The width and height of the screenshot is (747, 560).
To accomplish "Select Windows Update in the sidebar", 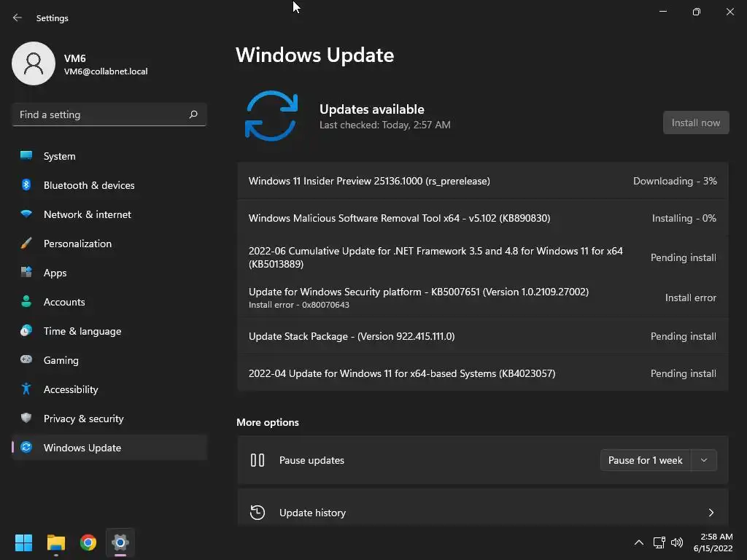I will click(x=109, y=448).
